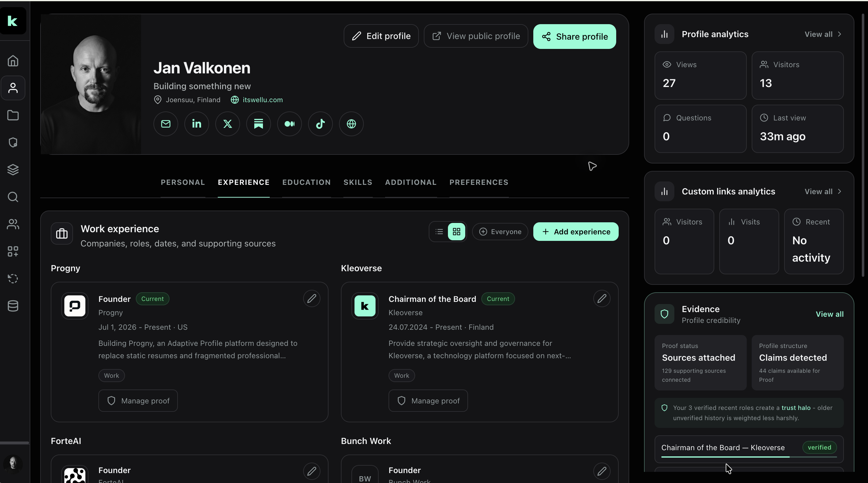Open the folder icon in sidebar

click(x=13, y=115)
